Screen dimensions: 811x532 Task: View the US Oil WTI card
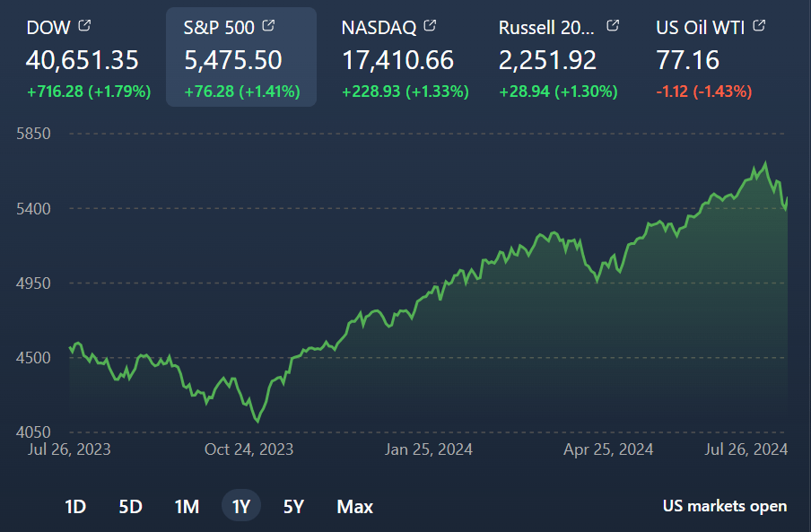coord(713,58)
